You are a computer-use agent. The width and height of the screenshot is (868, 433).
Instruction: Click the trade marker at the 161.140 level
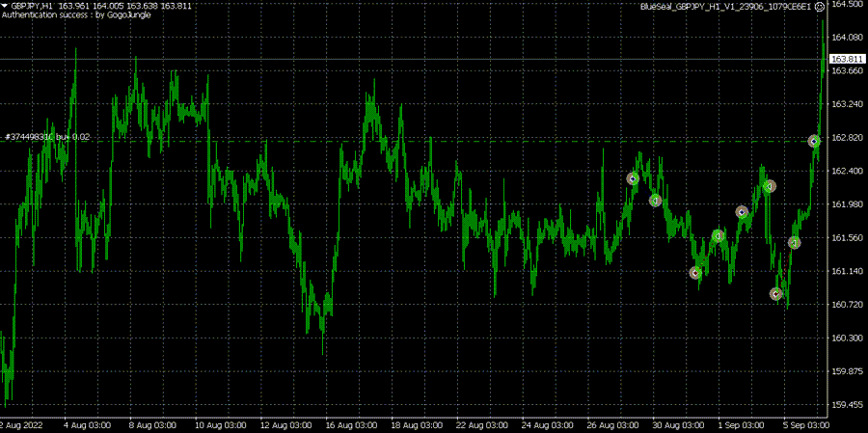[694, 273]
